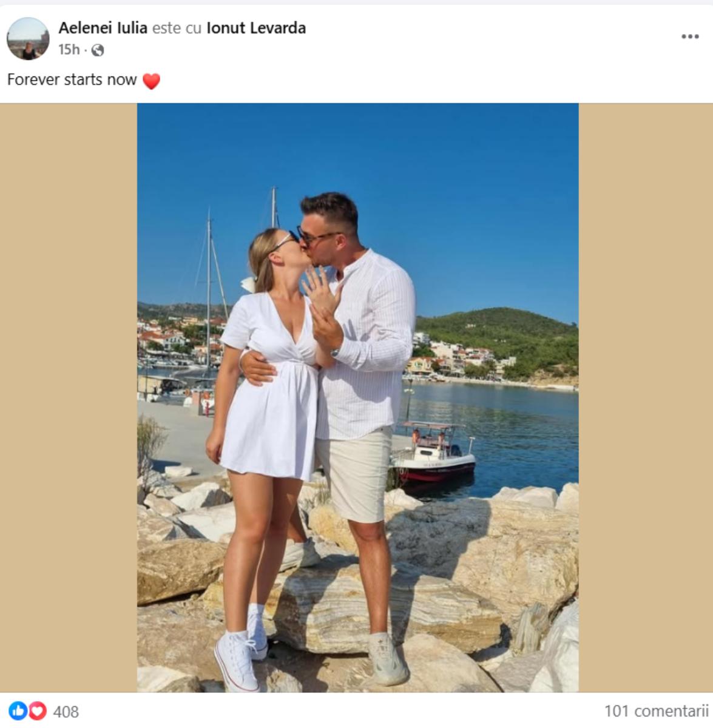Click the red heart Love reaction icon
Viewport: 713px width, 728px height.
coord(37,710)
